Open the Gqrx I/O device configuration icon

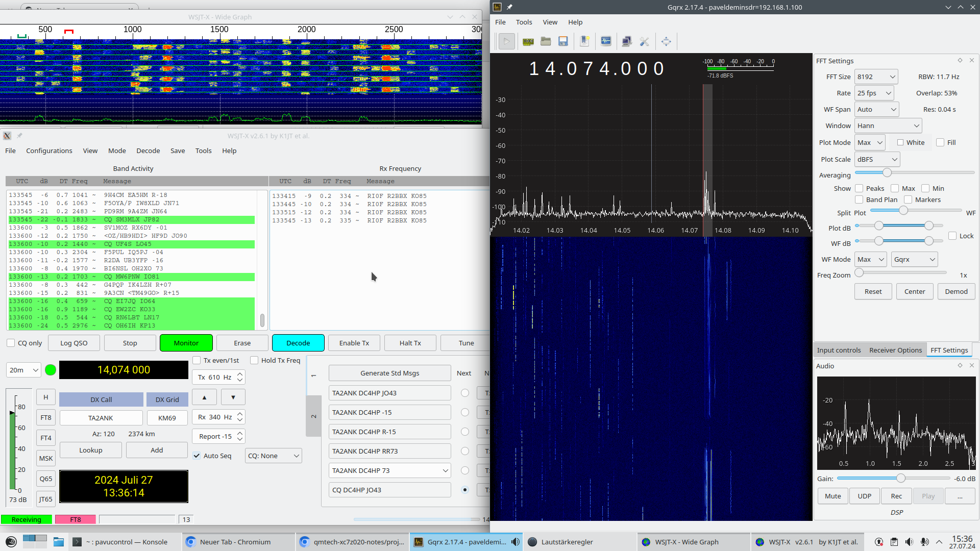(528, 41)
